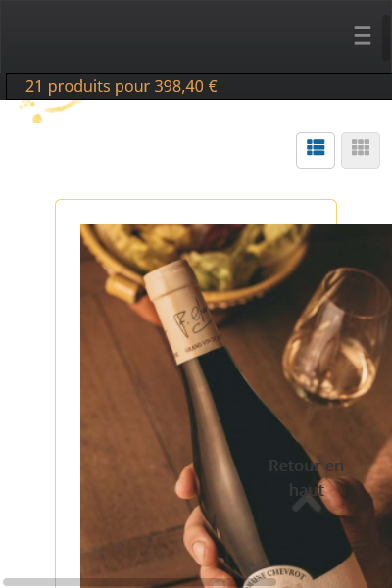Image resolution: width=392 pixels, height=588 pixels.
Task: Click the 'Retour en haut' text
Action: [307, 478]
